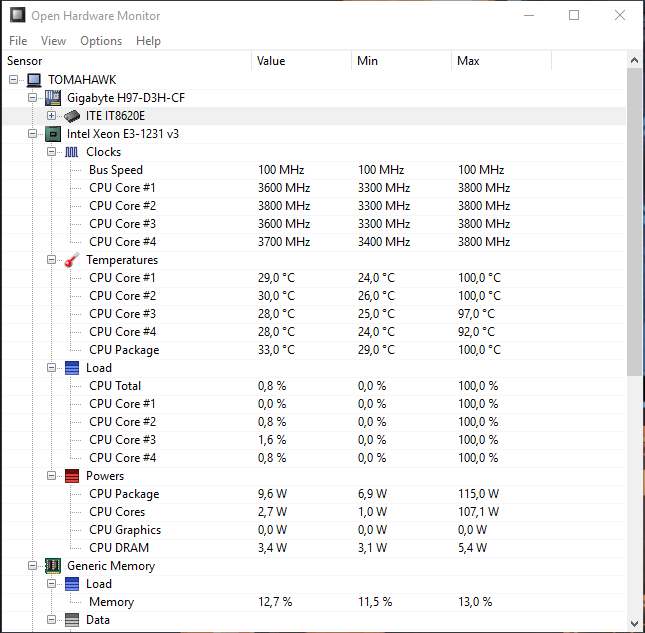This screenshot has height=633, width=645.
Task: Expand the ITE IT8620E node
Action: coord(51,116)
